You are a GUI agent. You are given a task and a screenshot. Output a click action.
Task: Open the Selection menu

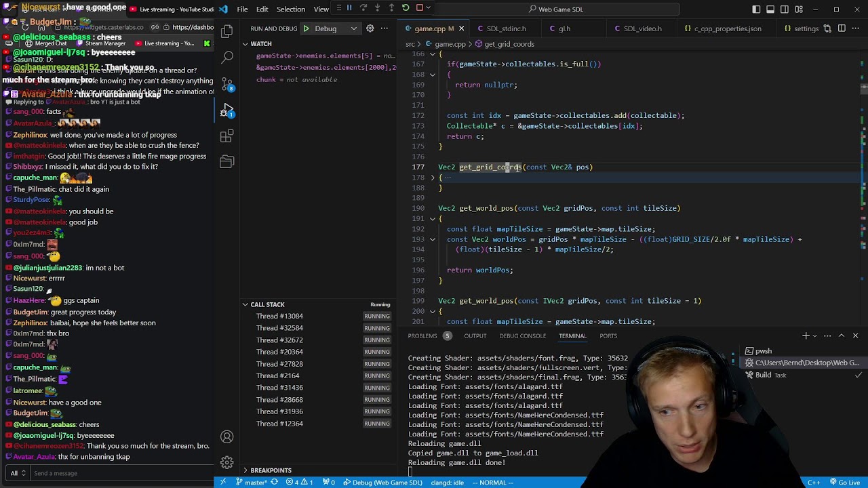[290, 9]
